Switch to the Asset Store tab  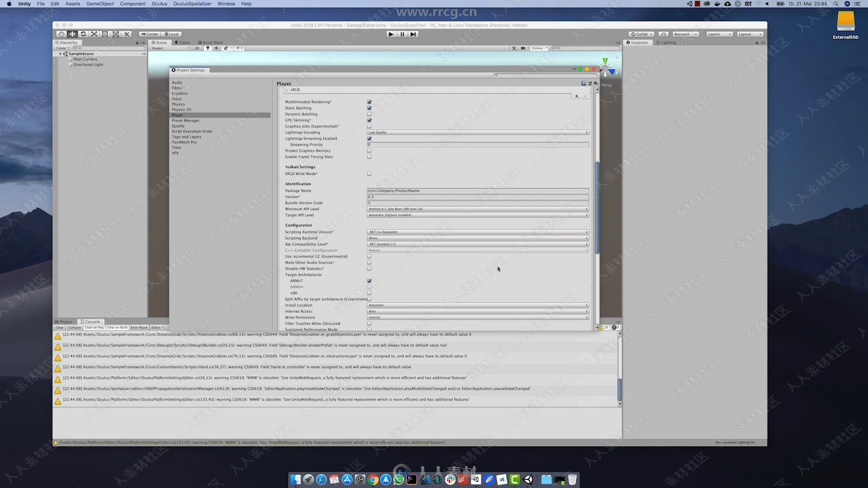pos(211,42)
